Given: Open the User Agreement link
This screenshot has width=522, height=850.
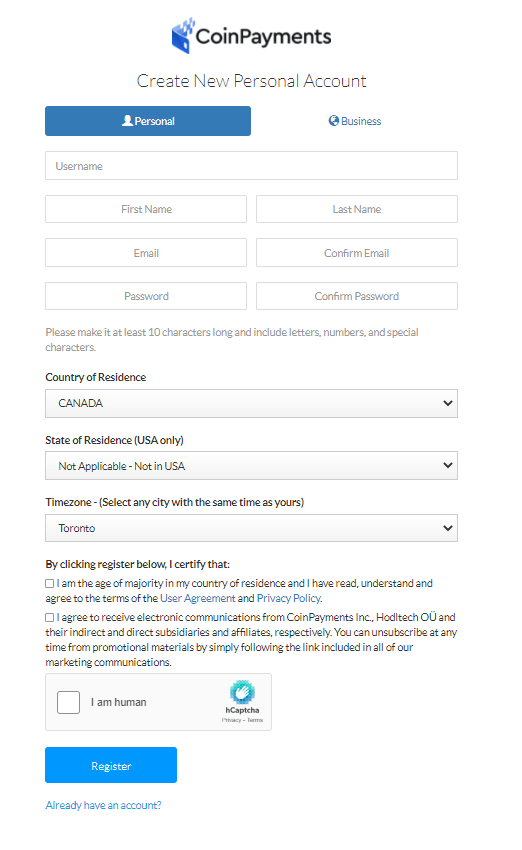Looking at the screenshot, I should point(198,598).
